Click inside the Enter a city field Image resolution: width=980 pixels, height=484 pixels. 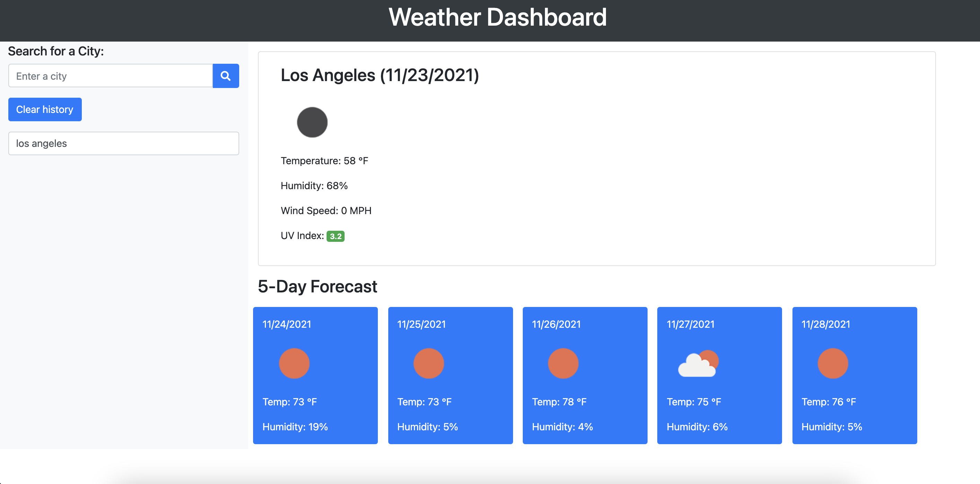[x=110, y=76]
